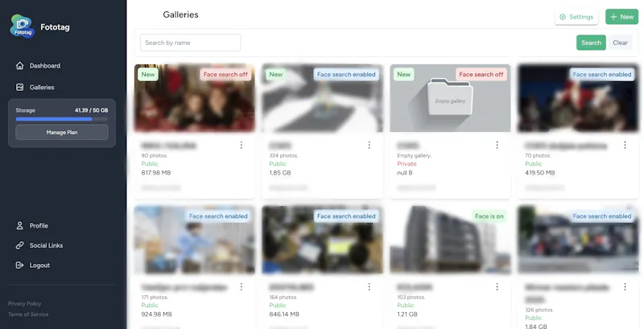The width and height of the screenshot is (644, 329).
Task: Open the Dashboard home icon
Action: pos(19,66)
